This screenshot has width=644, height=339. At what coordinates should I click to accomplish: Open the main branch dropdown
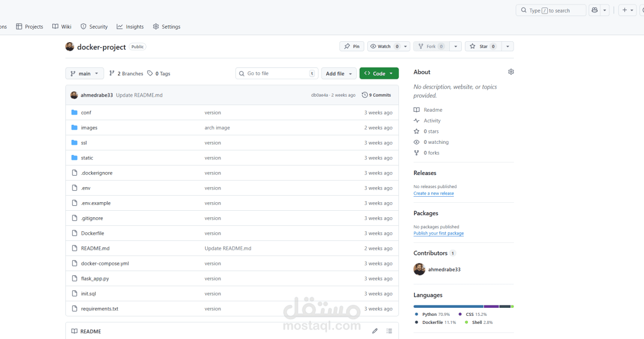pos(85,73)
